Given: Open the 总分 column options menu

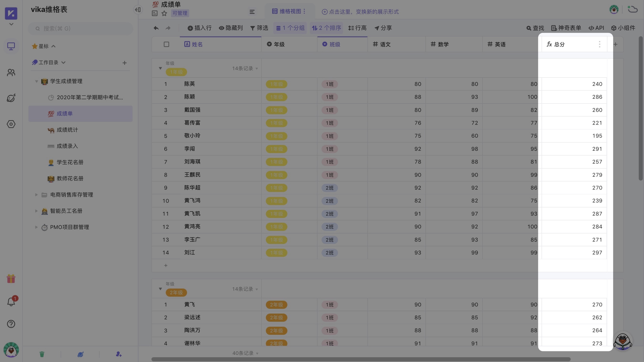Looking at the screenshot, I should (599, 44).
